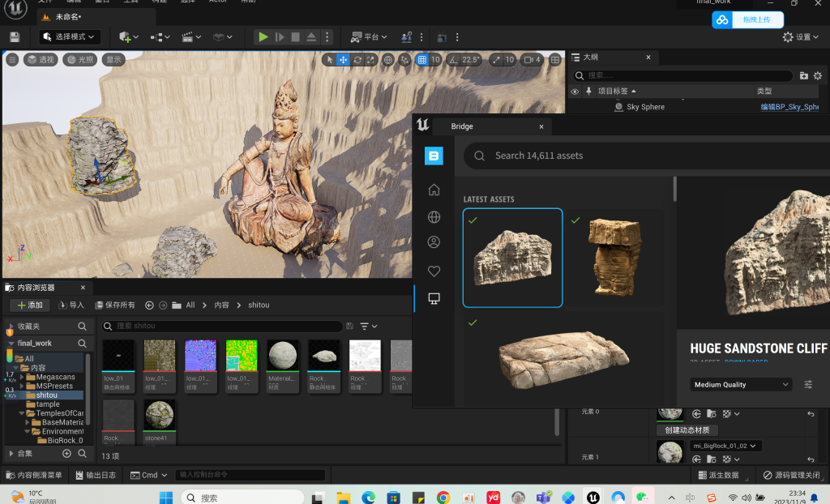The width and height of the screenshot is (830, 504).
Task: Select the flat sandstone slab asset thumbnail
Action: pos(564,359)
